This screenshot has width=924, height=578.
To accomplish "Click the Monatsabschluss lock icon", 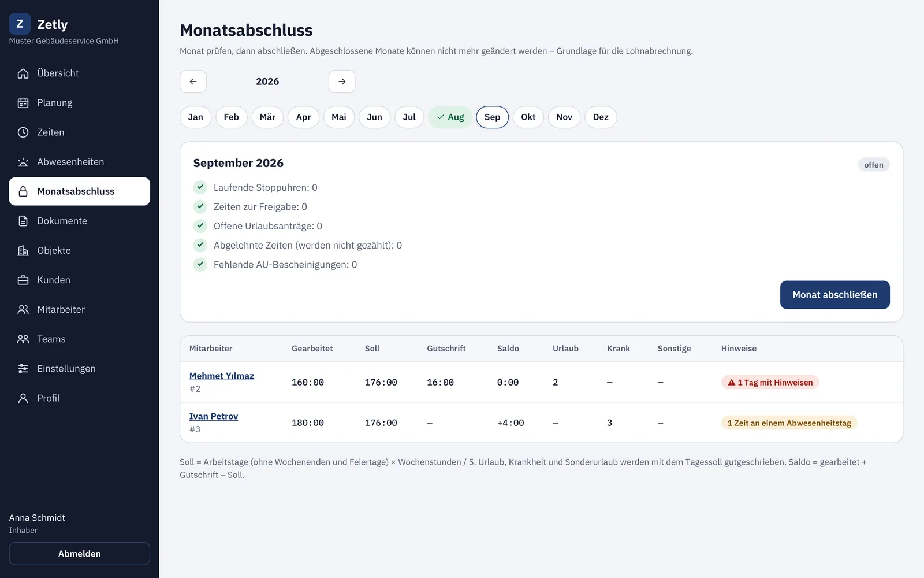I will [23, 191].
